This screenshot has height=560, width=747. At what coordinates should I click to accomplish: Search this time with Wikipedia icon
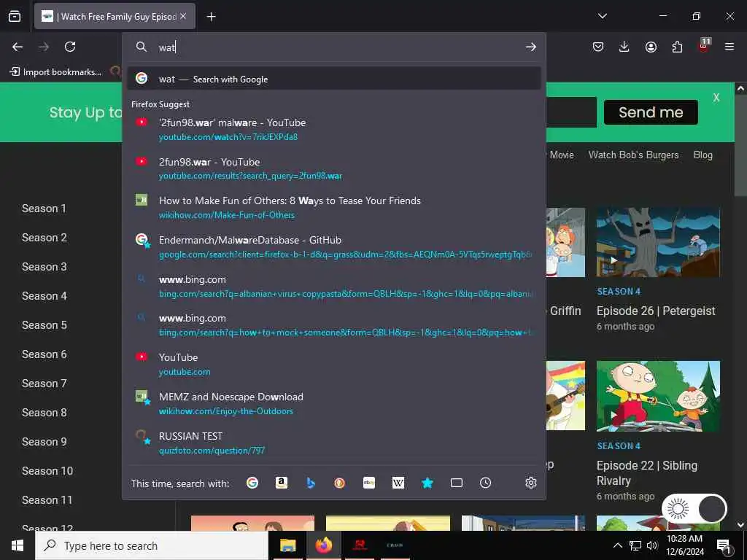[398, 483]
